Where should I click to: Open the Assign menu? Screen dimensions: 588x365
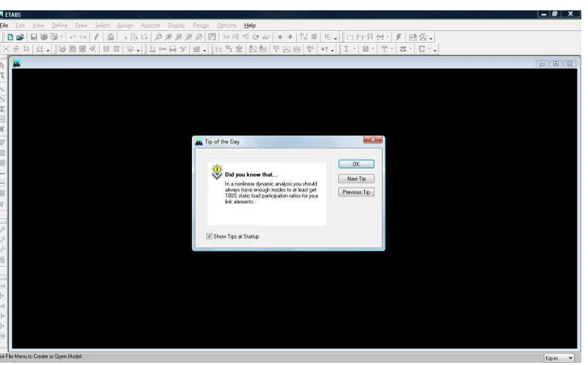[125, 26]
